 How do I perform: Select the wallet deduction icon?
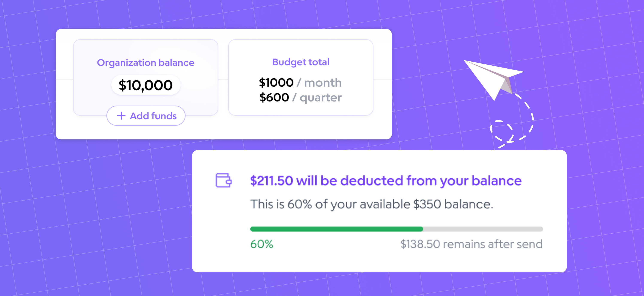point(223,180)
